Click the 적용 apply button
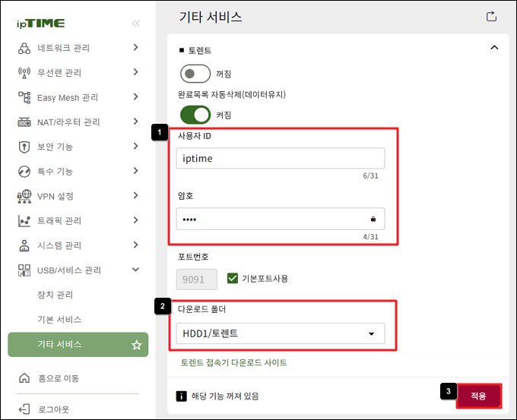The image size is (517, 420). coord(479,396)
